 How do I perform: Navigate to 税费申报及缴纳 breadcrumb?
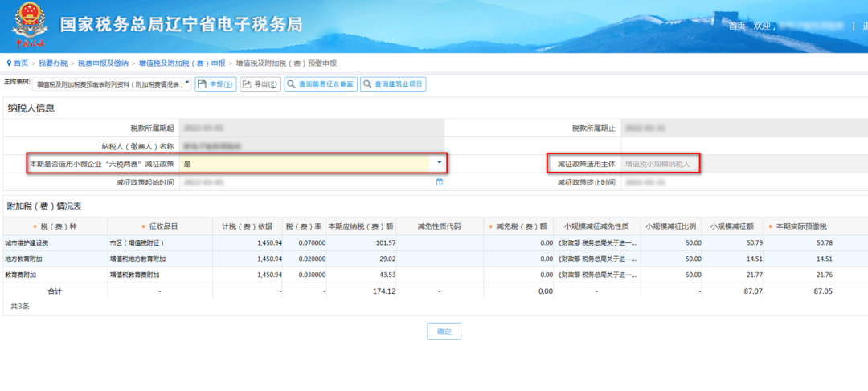[x=103, y=63]
